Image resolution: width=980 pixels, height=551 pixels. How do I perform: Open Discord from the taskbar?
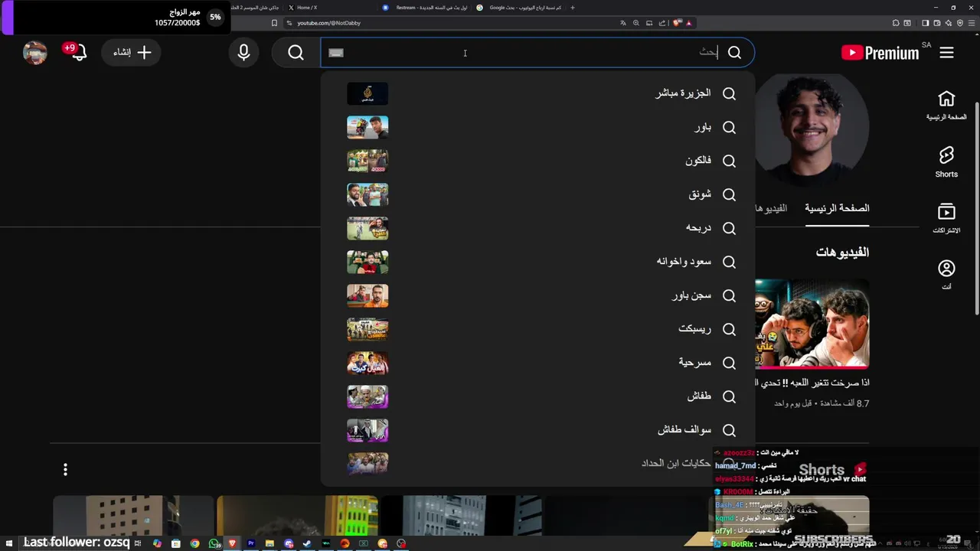[289, 543]
